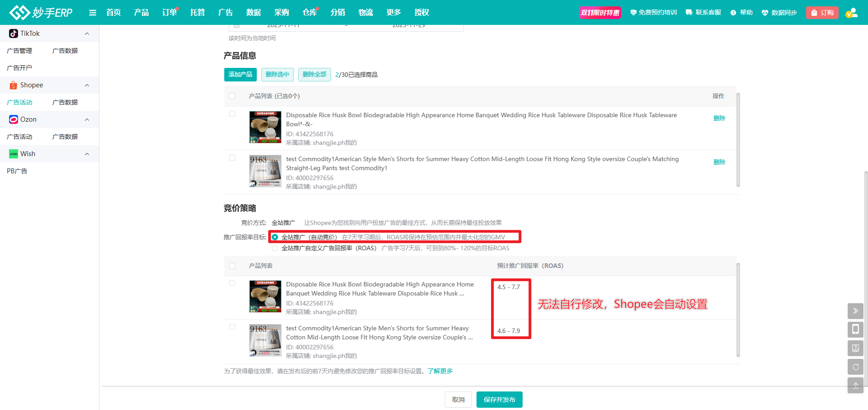The height and width of the screenshot is (410, 868).
Task: Open the 分销 top menu
Action: [338, 13]
